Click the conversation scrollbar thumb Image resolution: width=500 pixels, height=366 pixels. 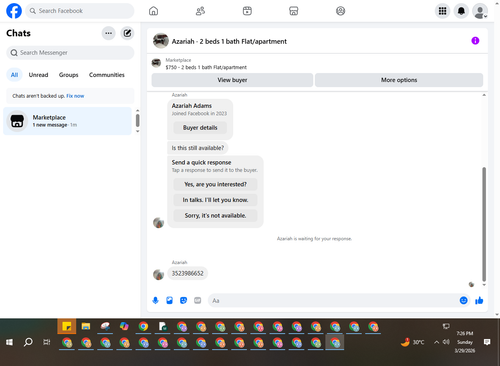(484, 224)
